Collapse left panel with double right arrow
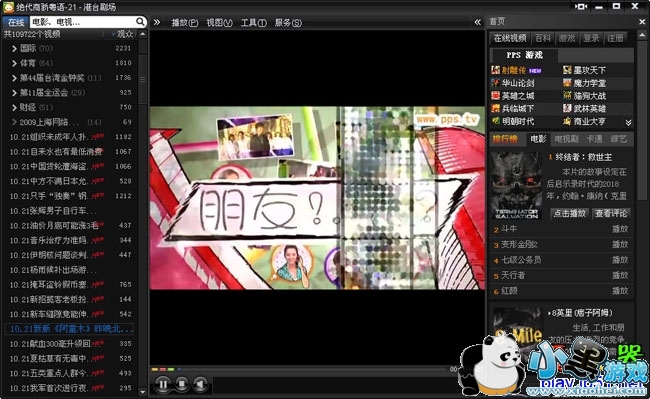Image resolution: width=650 pixels, height=399 pixels. tap(157, 22)
